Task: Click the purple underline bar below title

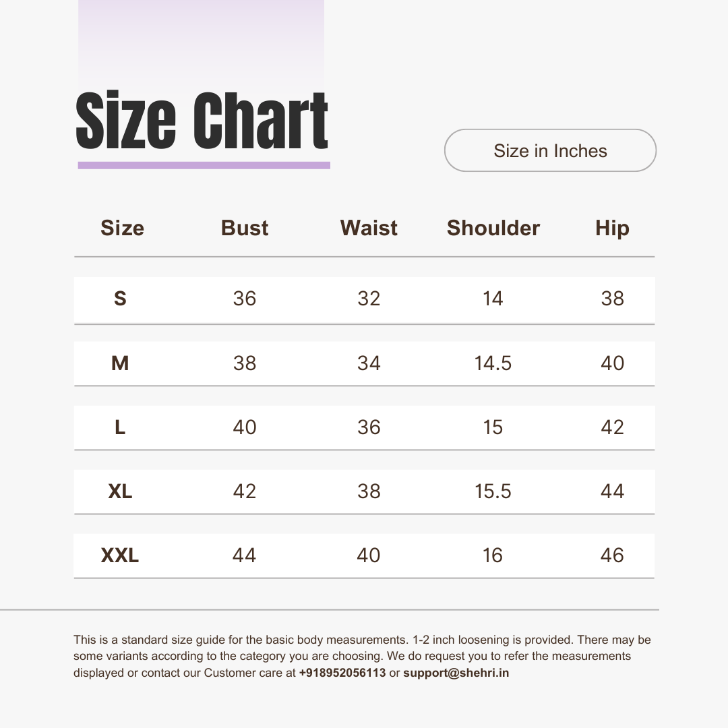Action: pyautogui.click(x=204, y=165)
